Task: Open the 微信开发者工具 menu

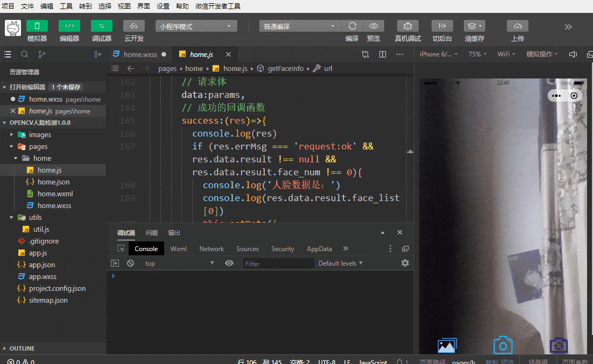Action: [218, 6]
